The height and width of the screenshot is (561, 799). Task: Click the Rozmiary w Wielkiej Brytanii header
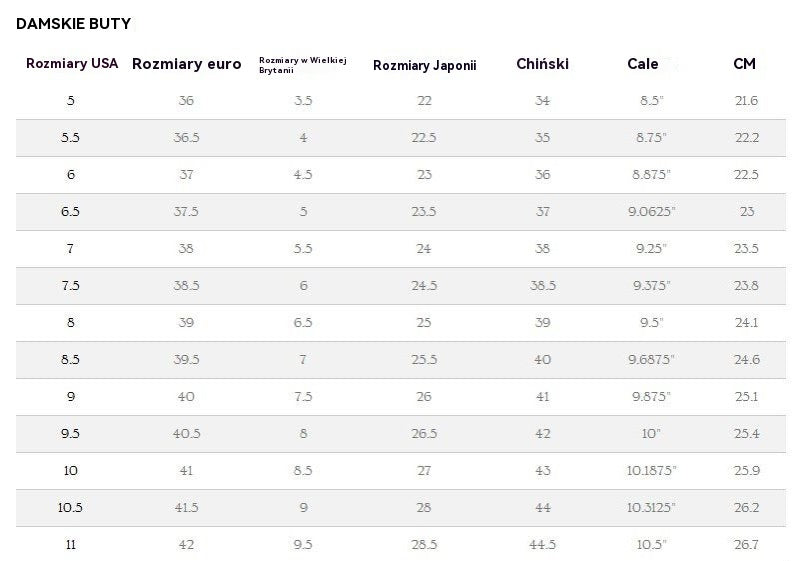tap(302, 64)
